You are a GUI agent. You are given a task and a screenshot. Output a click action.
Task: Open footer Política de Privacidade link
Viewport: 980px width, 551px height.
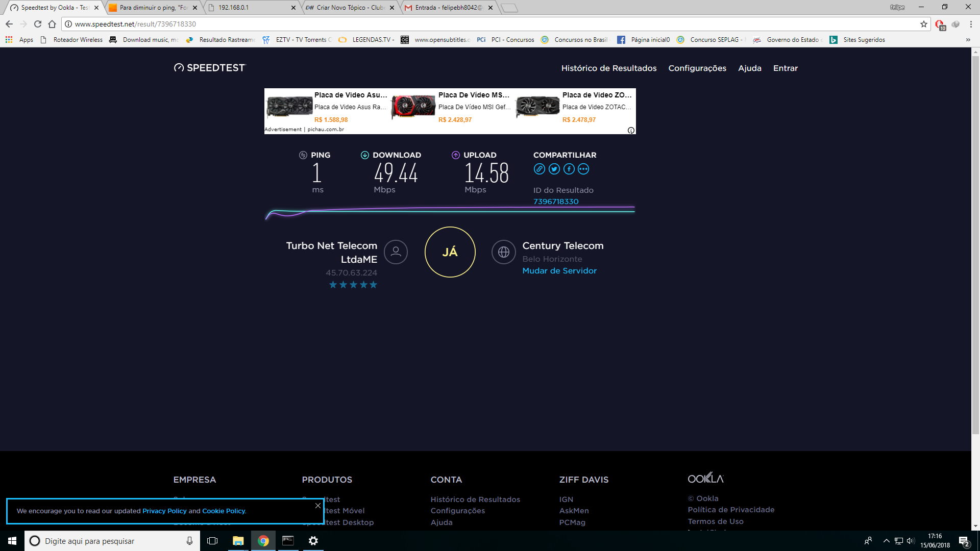(x=731, y=510)
